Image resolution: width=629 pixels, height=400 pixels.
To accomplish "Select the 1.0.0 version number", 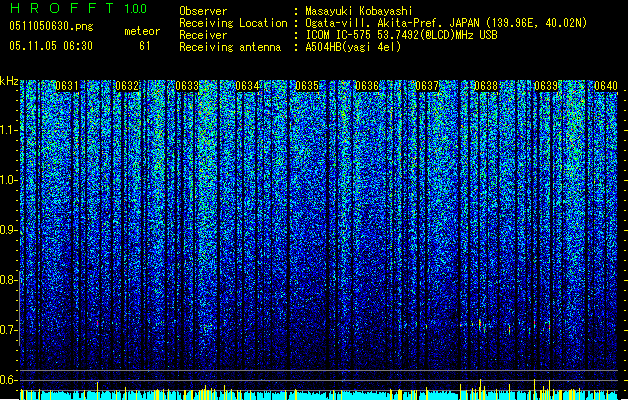I will (x=136, y=8).
